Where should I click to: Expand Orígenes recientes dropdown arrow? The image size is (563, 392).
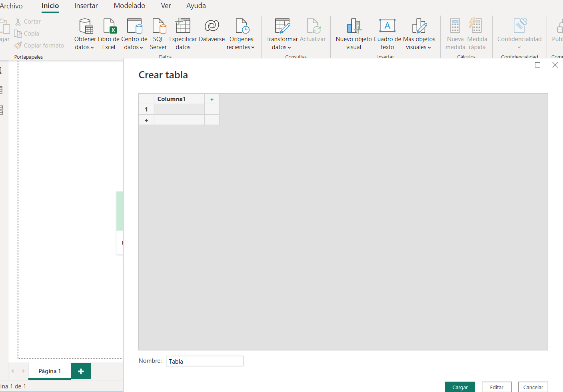click(x=253, y=48)
